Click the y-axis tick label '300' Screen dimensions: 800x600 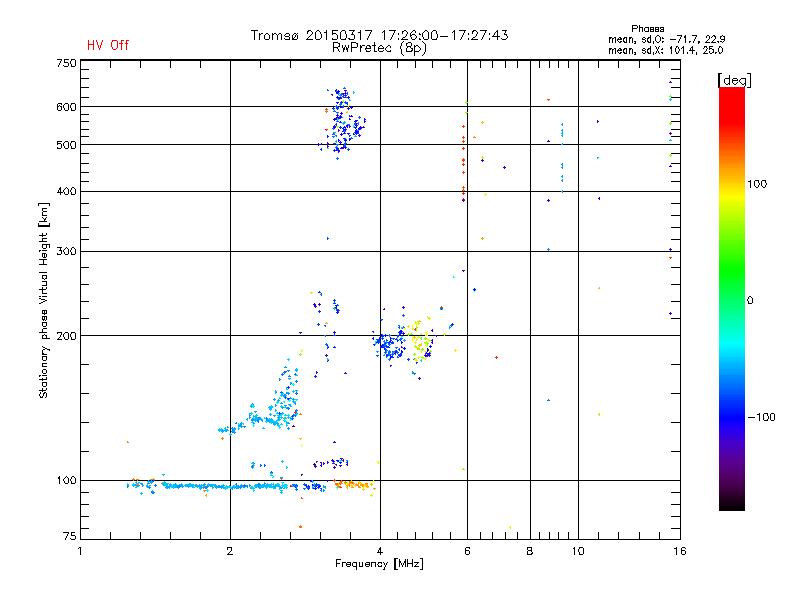point(67,252)
